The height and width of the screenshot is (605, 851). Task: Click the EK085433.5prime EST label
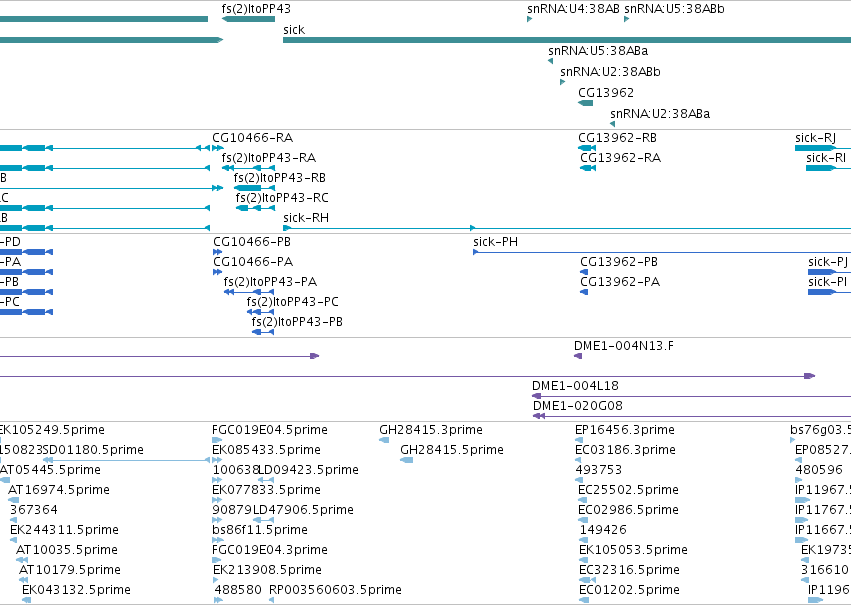[x=266, y=450]
